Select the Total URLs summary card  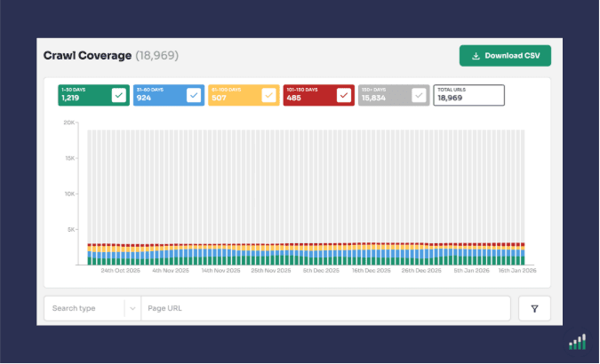[468, 96]
